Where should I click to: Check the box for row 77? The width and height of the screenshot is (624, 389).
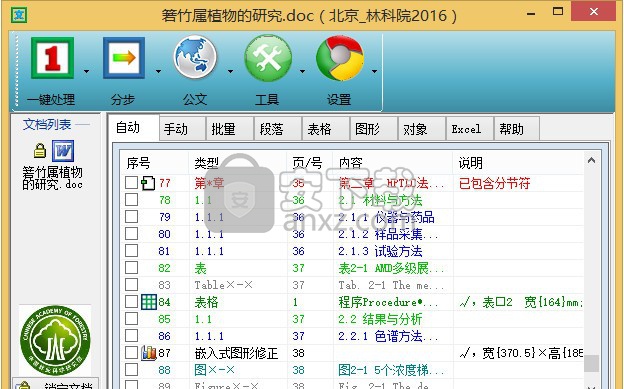click(131, 183)
